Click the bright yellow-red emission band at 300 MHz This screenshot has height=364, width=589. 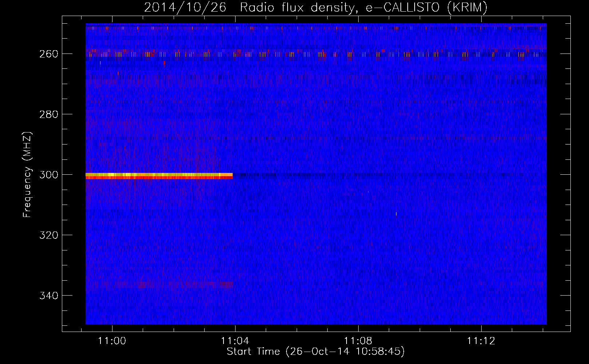[159, 176]
